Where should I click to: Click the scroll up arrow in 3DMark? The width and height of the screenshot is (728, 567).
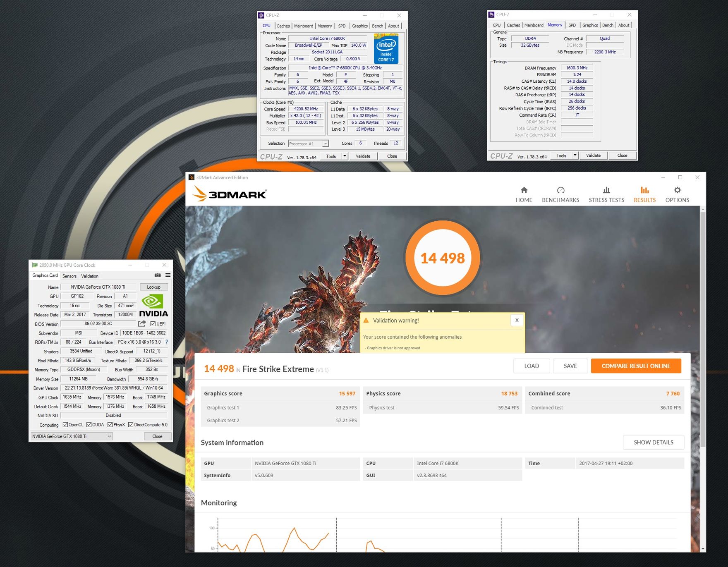tap(703, 209)
